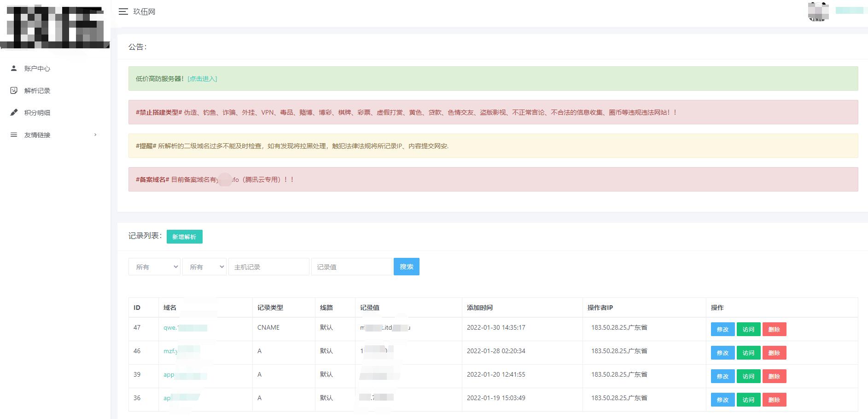Click the chat bubble icon beside 解析记录
The image size is (868, 419).
(x=13, y=90)
